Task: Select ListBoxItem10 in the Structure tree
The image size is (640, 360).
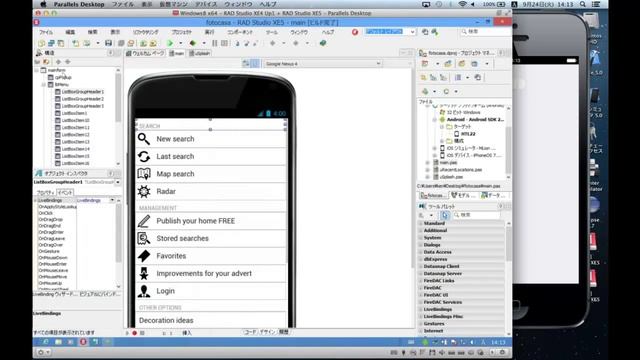Action: (76, 120)
